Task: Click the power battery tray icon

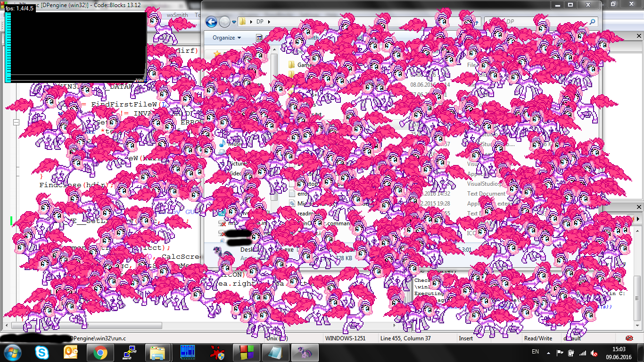Action: (571, 353)
